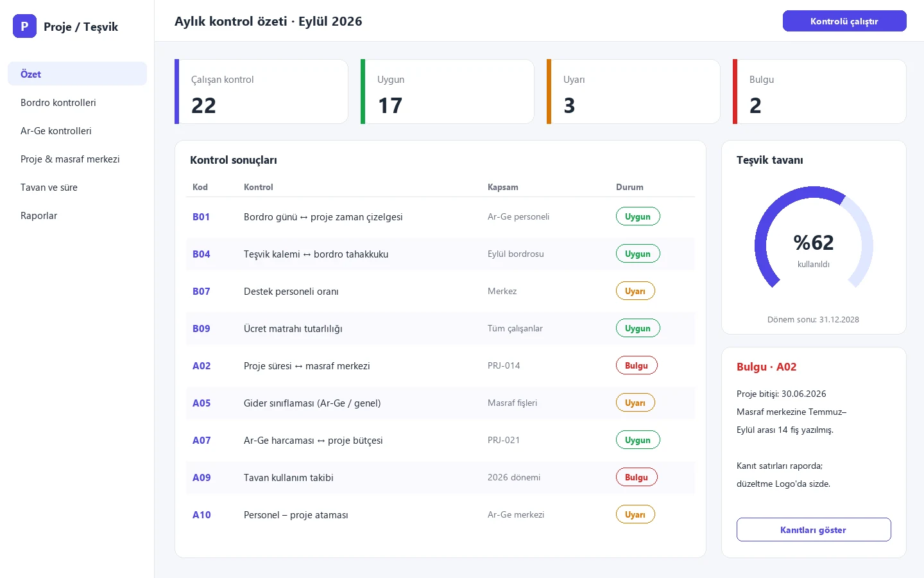Click 'Dönem sonu: 31.12.2028' text
The height and width of the screenshot is (578, 924).
[x=813, y=319]
